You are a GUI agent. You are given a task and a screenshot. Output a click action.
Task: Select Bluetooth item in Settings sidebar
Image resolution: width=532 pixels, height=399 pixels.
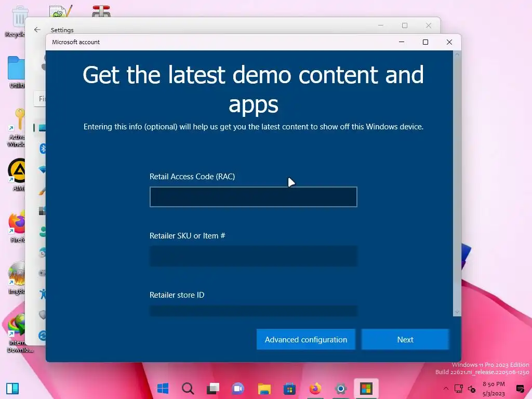tap(43, 149)
